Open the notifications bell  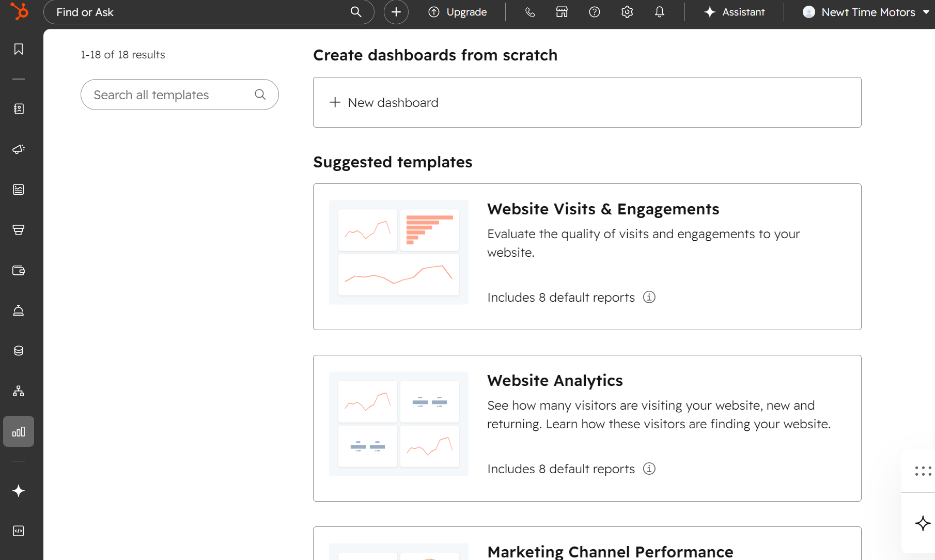[x=659, y=12]
